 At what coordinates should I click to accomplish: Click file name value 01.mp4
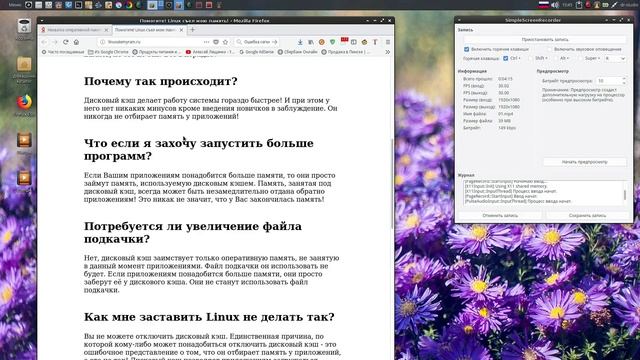click(506, 114)
